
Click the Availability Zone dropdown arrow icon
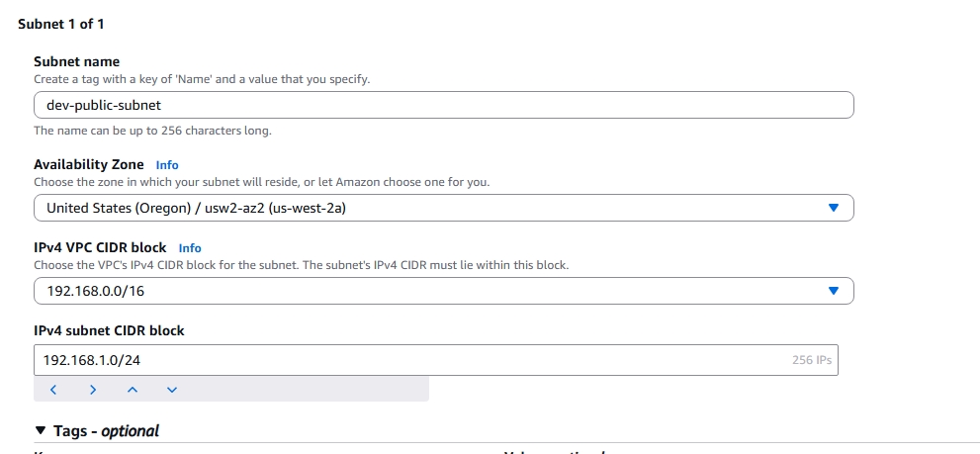[x=833, y=208]
